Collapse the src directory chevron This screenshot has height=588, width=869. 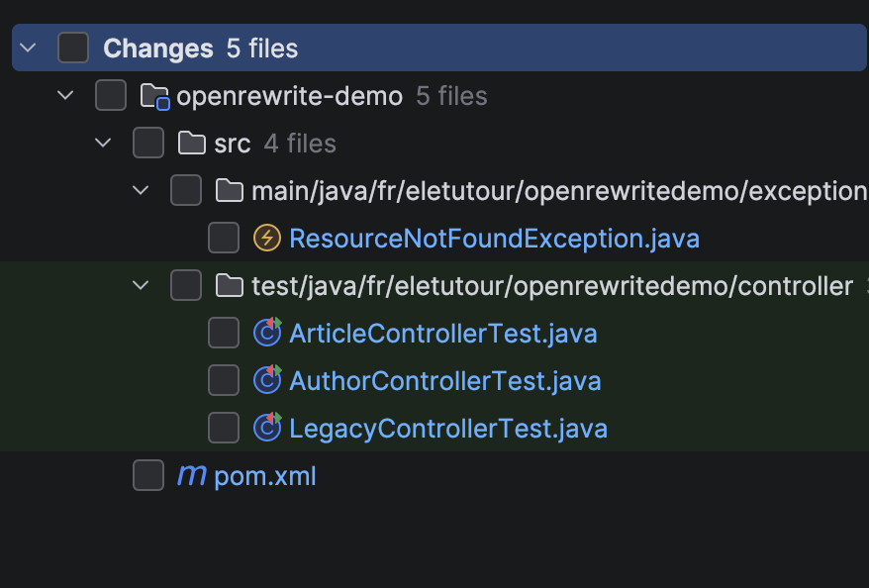coord(103,144)
